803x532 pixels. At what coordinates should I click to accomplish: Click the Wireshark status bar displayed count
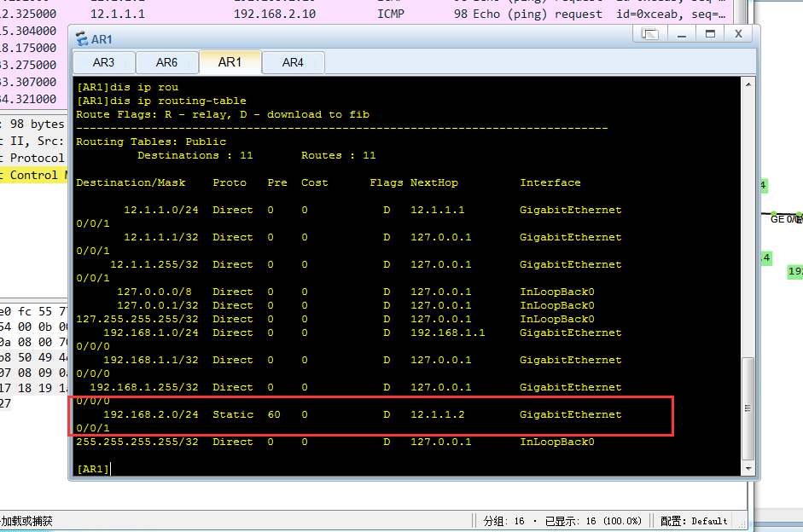click(x=593, y=521)
